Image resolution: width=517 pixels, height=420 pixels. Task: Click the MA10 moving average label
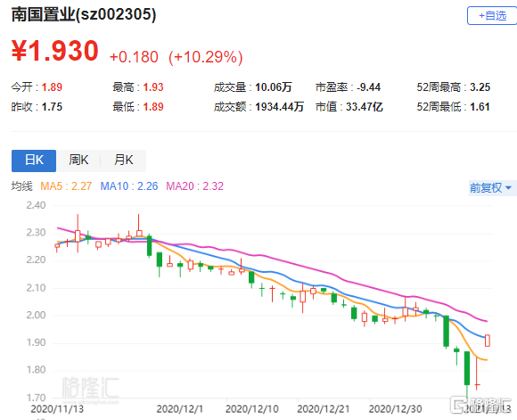click(x=129, y=186)
